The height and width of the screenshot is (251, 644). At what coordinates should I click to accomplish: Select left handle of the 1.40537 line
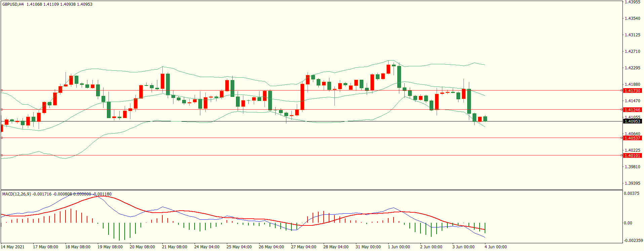2,138
